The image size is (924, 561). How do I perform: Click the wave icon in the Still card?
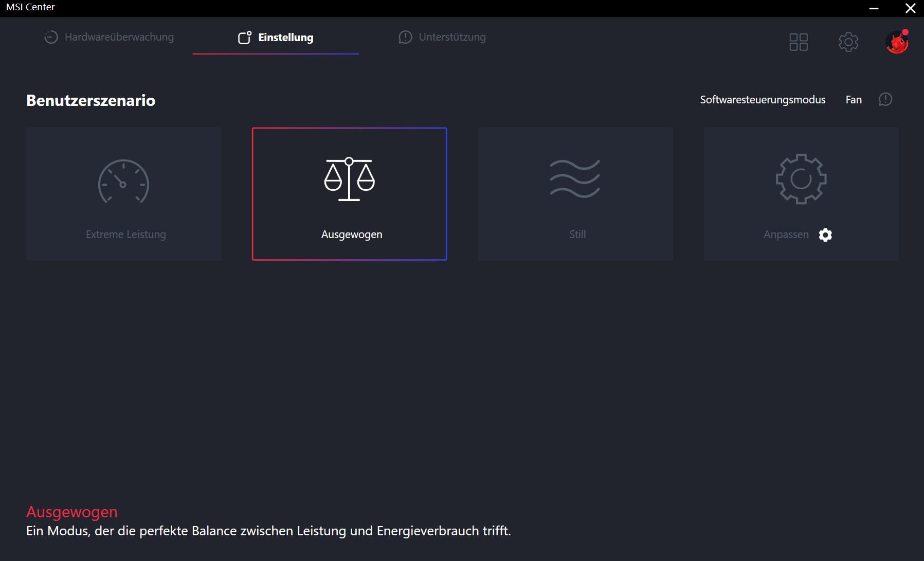[x=575, y=179]
